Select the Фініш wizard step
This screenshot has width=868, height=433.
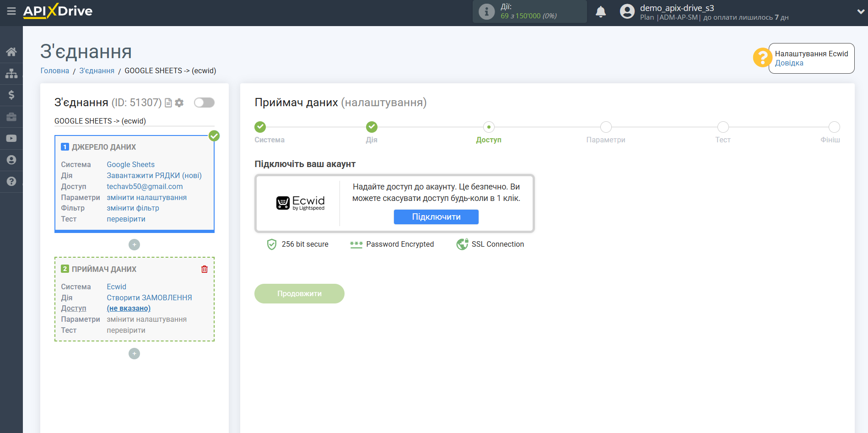coord(834,127)
